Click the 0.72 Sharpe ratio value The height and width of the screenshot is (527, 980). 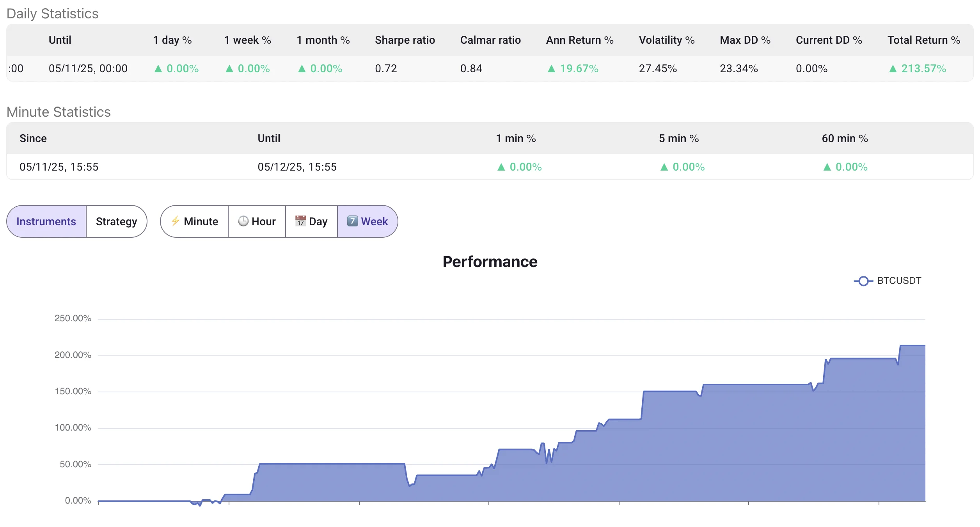[x=386, y=68]
